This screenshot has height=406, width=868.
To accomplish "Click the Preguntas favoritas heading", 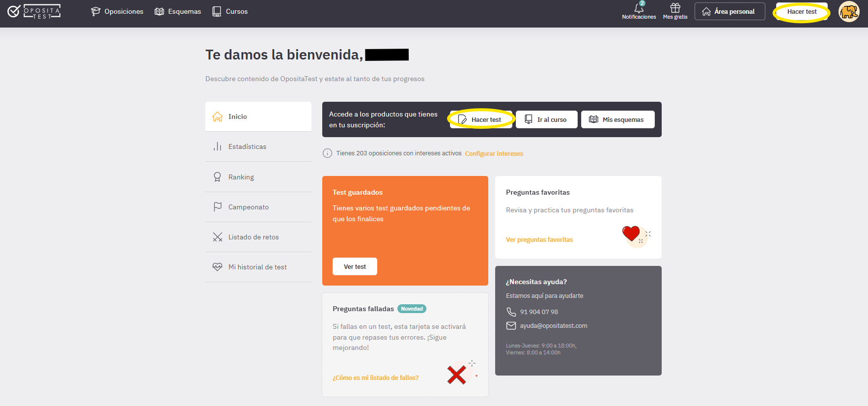I will pos(538,192).
